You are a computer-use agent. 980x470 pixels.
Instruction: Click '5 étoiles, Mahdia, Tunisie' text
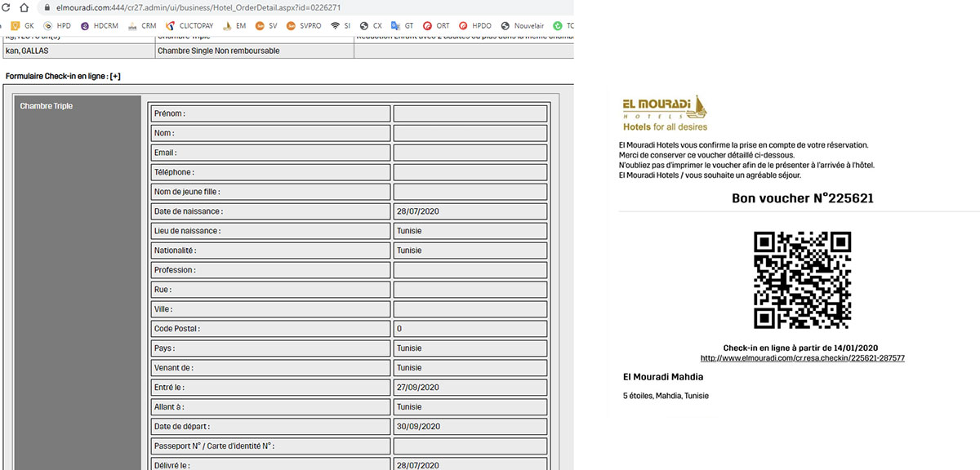click(x=666, y=396)
